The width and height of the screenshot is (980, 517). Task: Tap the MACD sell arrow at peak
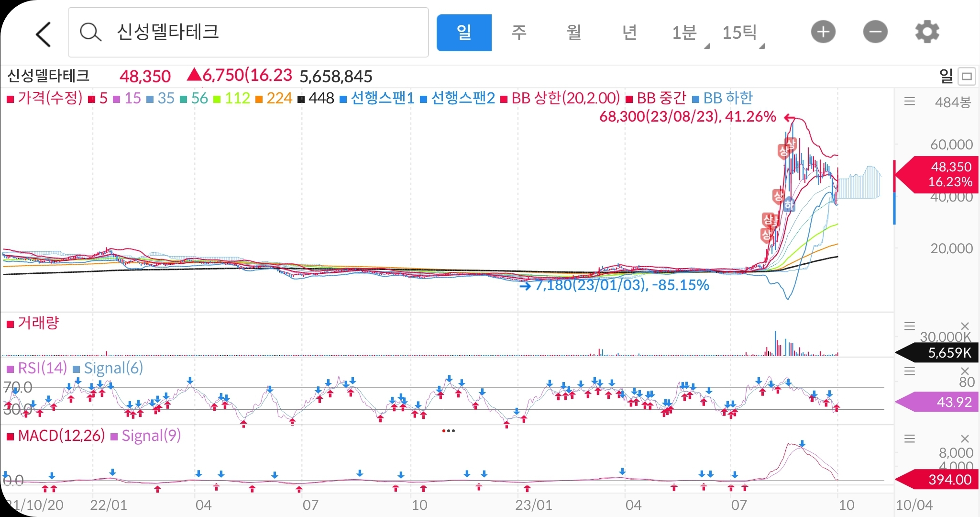click(x=803, y=444)
